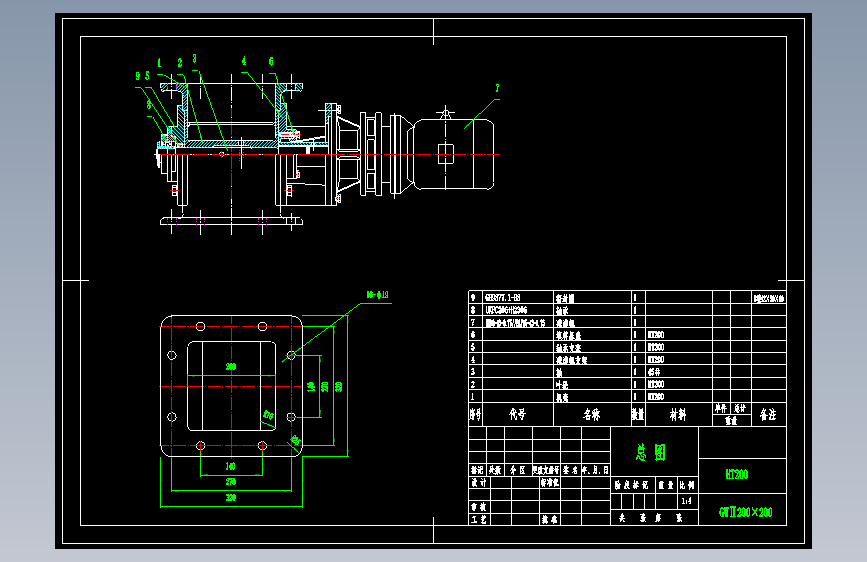Click the GB standard code in row 9

pos(502,298)
